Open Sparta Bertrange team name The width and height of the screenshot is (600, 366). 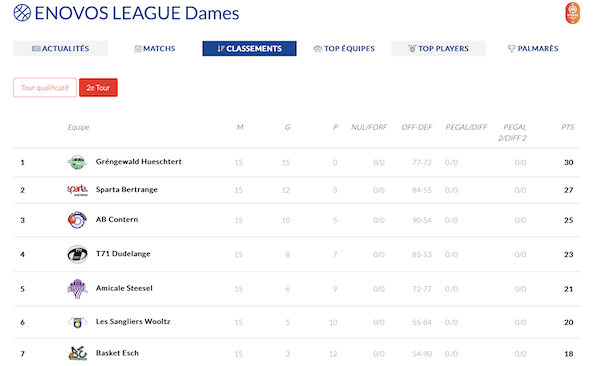tap(127, 190)
